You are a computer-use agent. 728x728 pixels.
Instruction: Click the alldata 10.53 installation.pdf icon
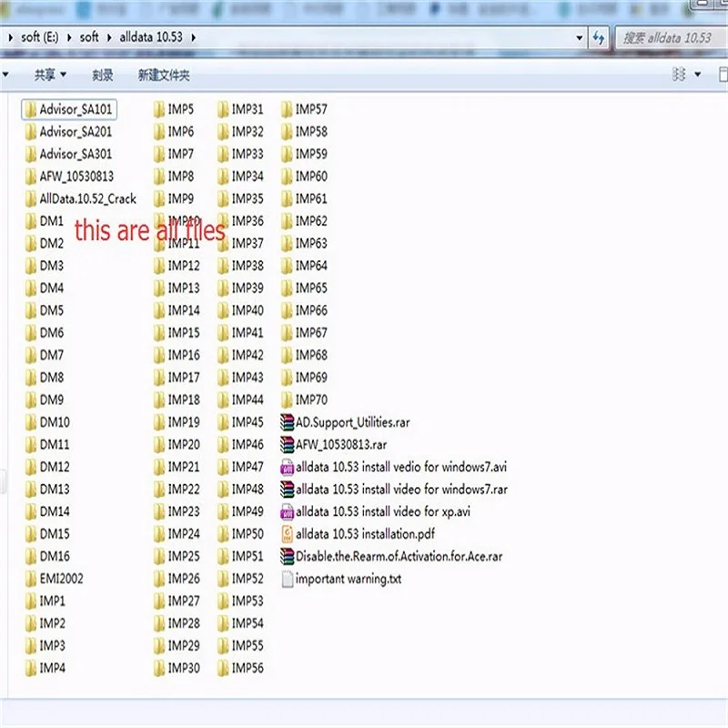click(x=288, y=534)
